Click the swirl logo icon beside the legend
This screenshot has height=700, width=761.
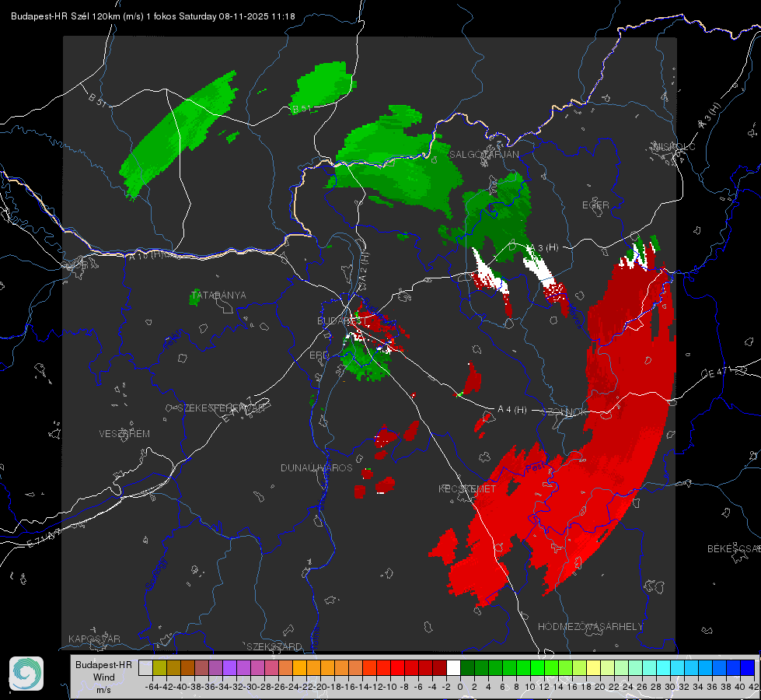point(26,674)
